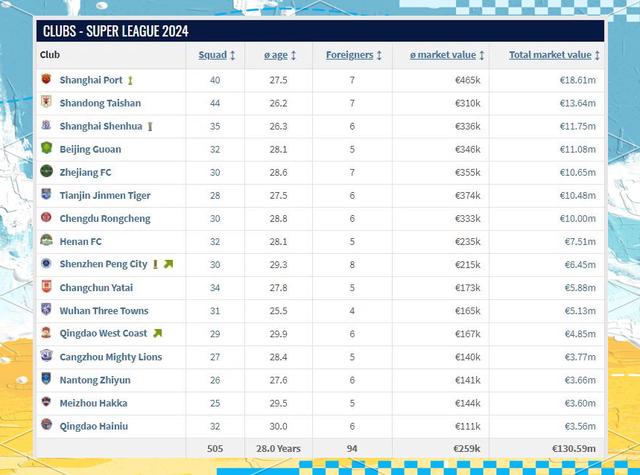Screen dimensions: 640x475
Task: Click Chengdu Rongcheng total value €10.00m
Action: tap(578, 218)
